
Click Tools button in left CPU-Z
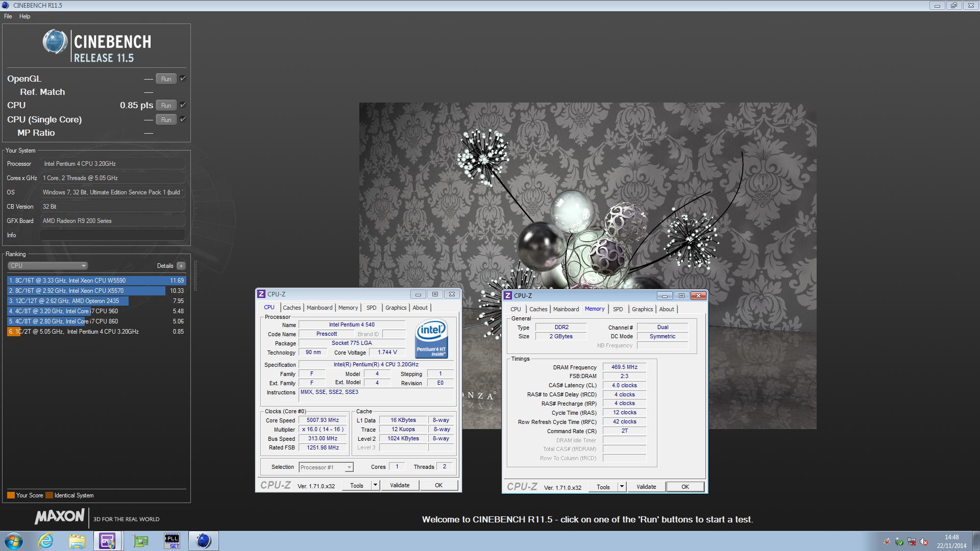pos(357,485)
